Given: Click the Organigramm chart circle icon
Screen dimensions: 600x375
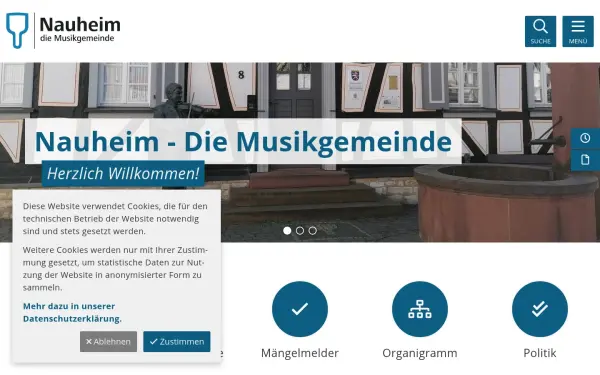Looking at the screenshot, I should point(420,309).
